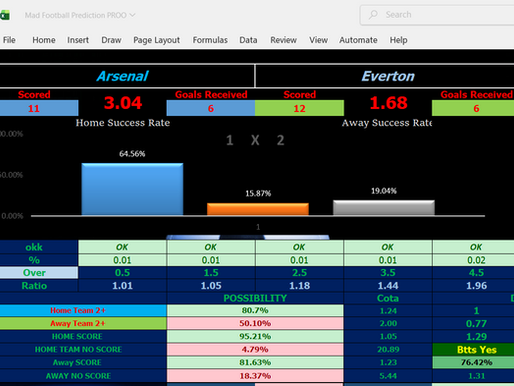The image size is (514, 386).
Task: Select the Over 2.5 cell
Action: pos(299,273)
